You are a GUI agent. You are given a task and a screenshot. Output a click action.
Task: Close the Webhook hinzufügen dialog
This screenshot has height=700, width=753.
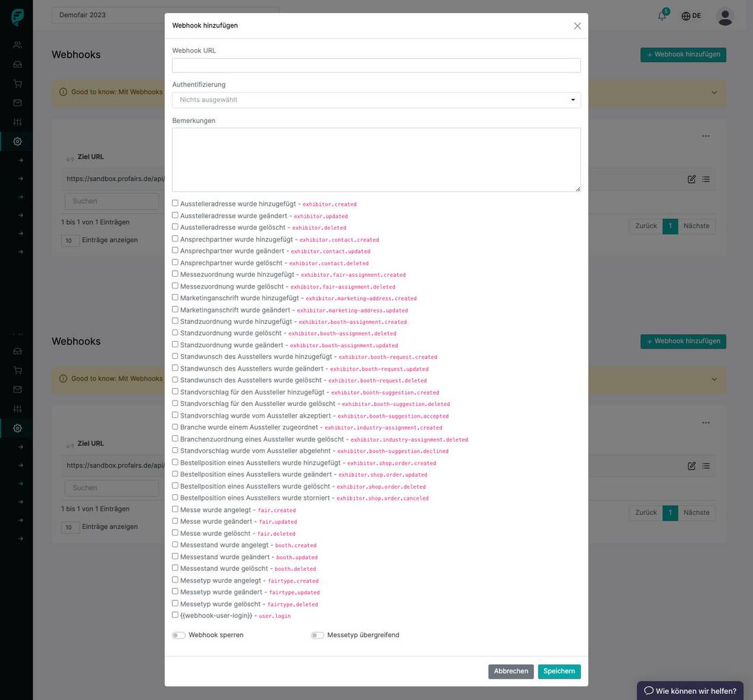577,26
